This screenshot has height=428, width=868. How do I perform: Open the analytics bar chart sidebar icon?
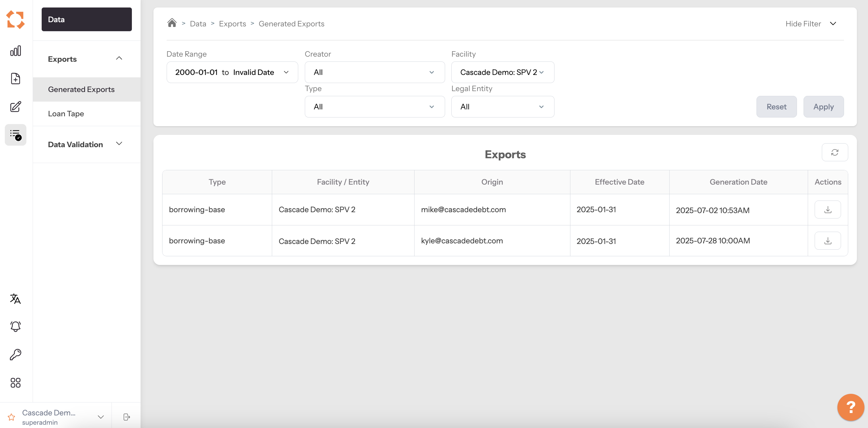click(16, 51)
